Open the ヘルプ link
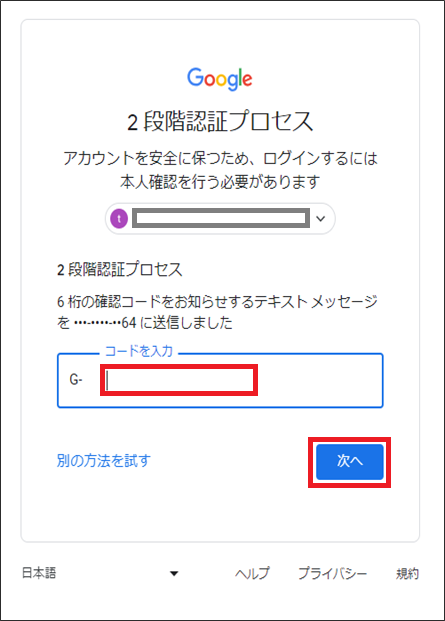The image size is (445, 621). pos(252,573)
